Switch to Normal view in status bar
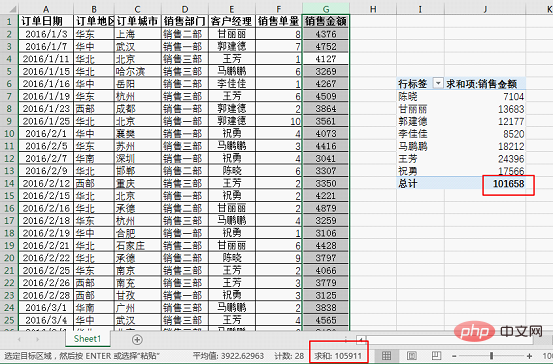This screenshot has width=553, height=364. pyautogui.click(x=387, y=356)
